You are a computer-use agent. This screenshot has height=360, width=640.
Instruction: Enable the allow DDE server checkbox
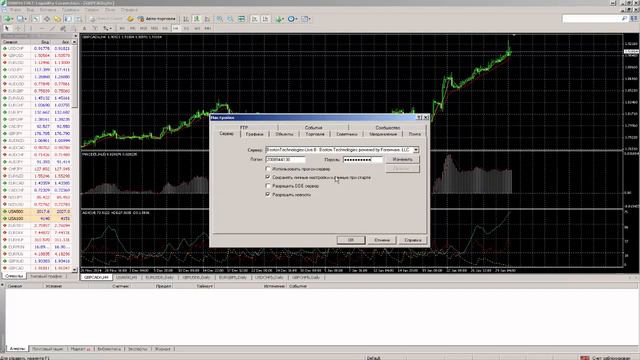click(268, 186)
